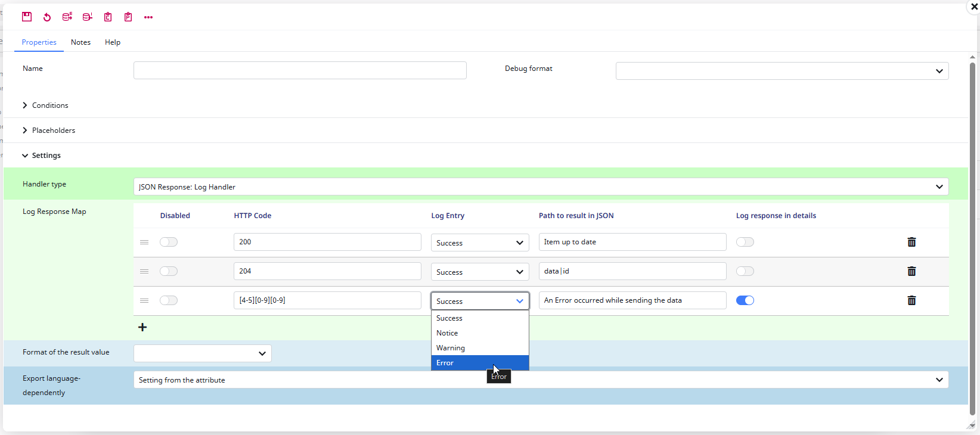Click the database import (I) icon
Screen dimensions: 980x435
tap(88, 17)
